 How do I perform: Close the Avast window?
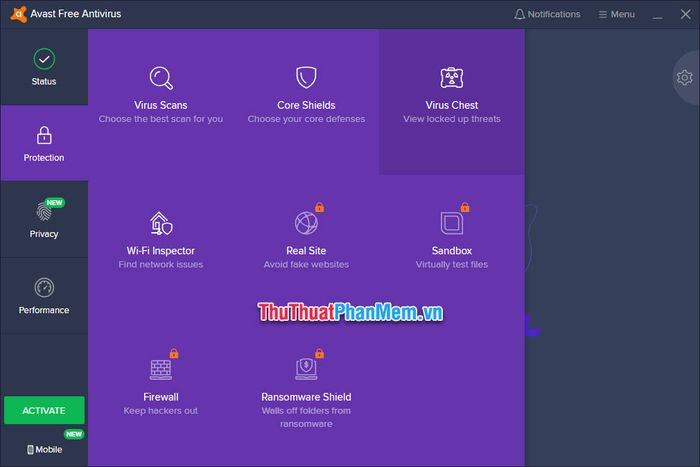pos(686,14)
